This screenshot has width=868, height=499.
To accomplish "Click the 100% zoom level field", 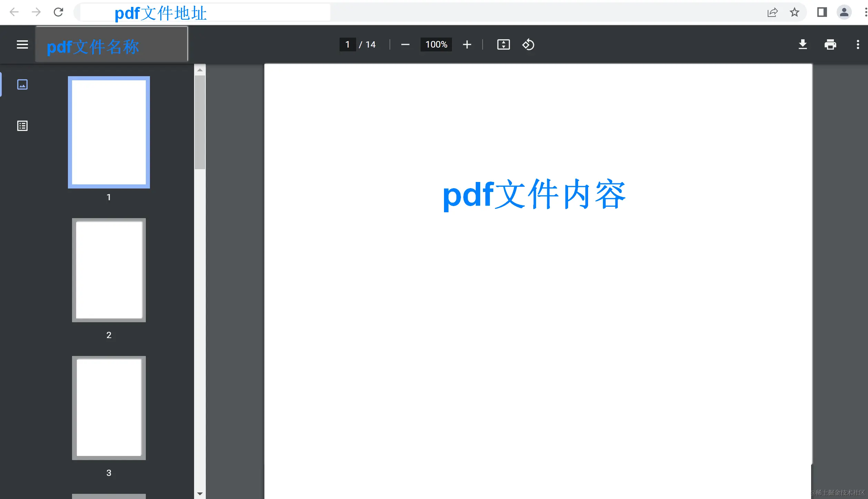I will point(436,44).
